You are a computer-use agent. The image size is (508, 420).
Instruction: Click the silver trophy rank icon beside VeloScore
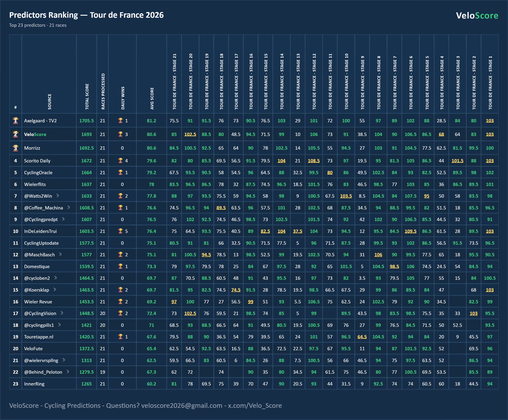(x=16, y=134)
